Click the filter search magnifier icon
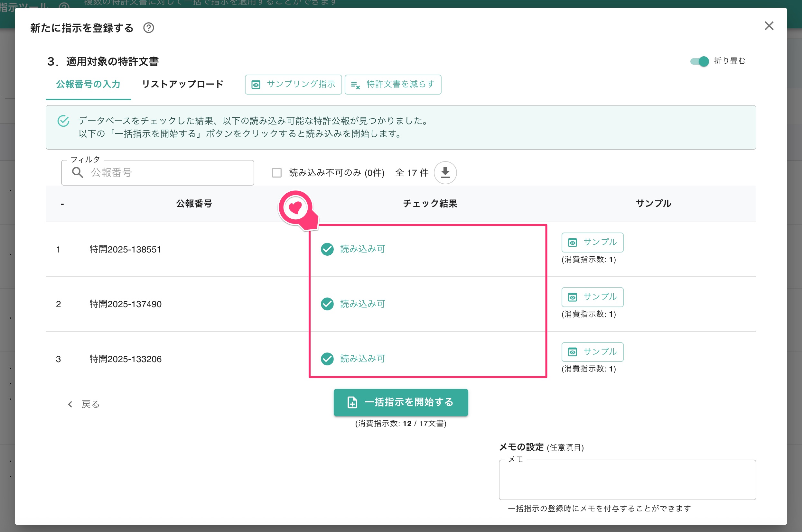Image resolution: width=802 pixels, height=532 pixels. tap(77, 173)
